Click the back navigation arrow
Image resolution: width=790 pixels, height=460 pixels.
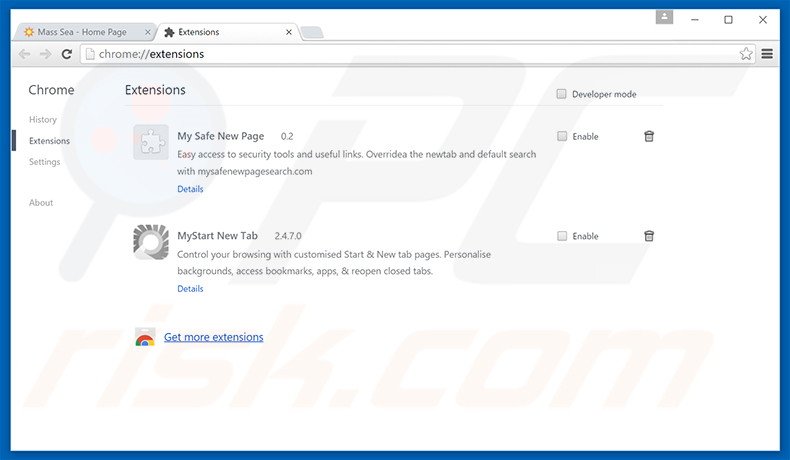pyautogui.click(x=24, y=54)
